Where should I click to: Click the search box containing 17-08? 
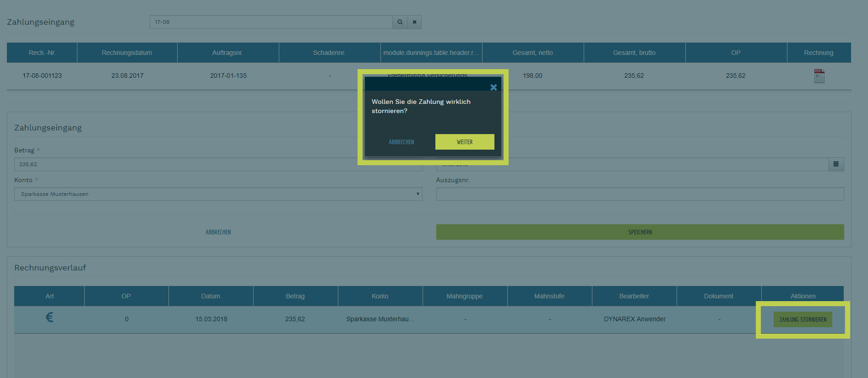(x=271, y=22)
